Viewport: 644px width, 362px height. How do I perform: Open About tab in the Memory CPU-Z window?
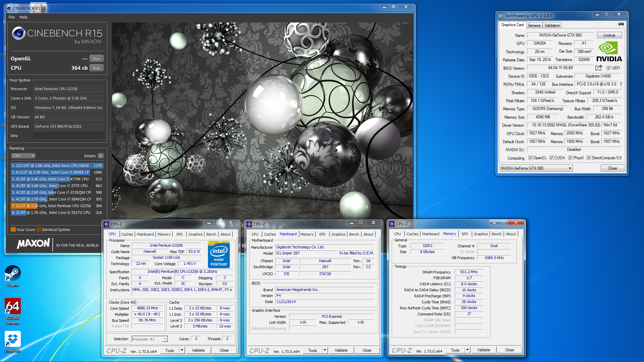tap(511, 234)
